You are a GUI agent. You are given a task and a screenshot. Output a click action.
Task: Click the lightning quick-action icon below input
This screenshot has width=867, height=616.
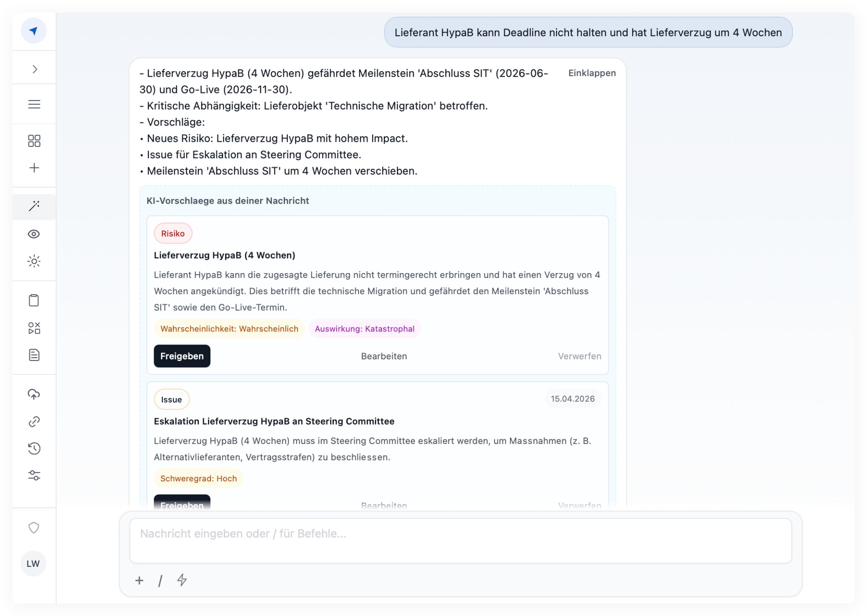tap(181, 581)
